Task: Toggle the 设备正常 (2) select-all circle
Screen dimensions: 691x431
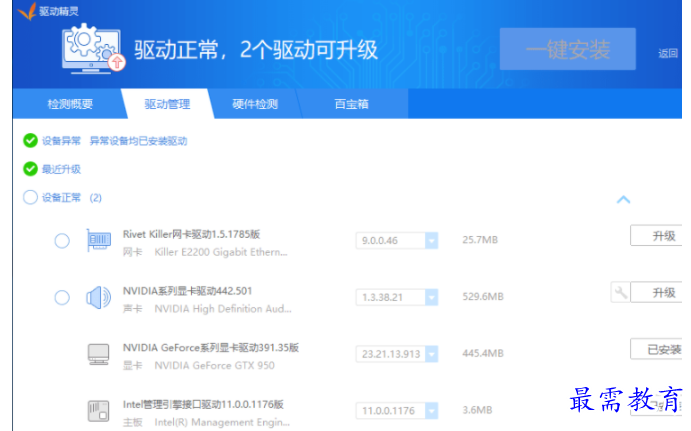Action: (30, 197)
